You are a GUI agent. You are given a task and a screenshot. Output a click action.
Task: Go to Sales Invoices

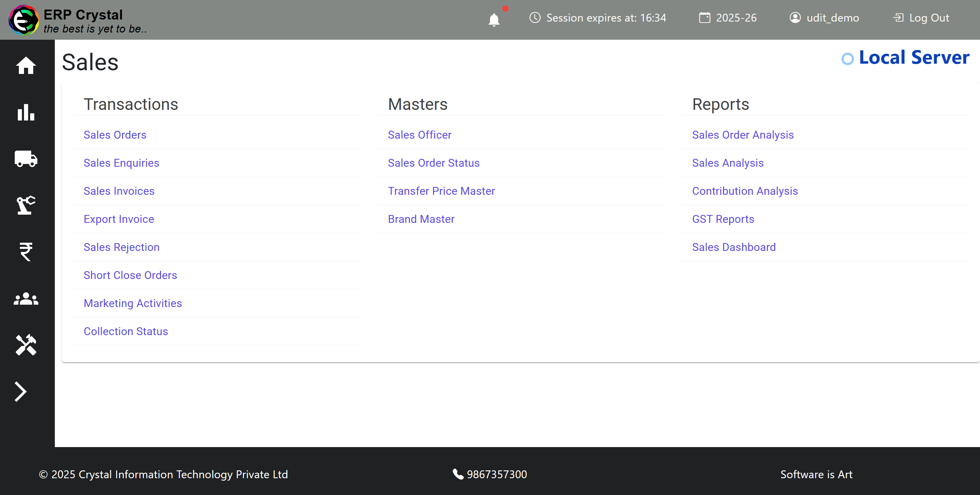click(119, 191)
